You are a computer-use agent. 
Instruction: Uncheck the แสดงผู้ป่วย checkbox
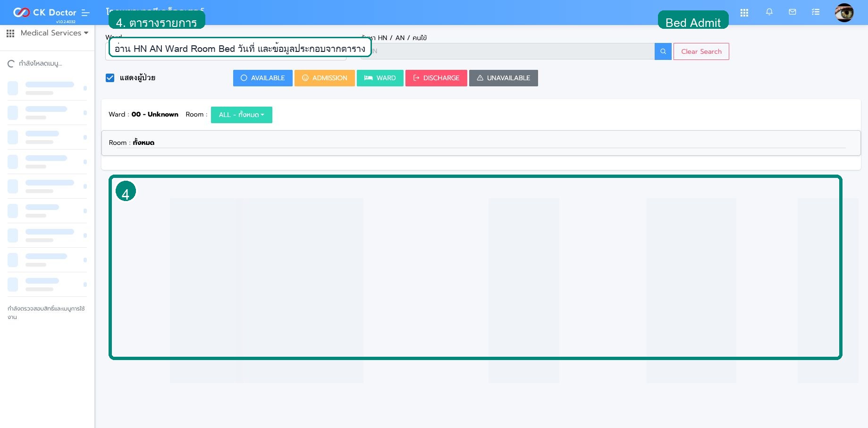coord(110,78)
